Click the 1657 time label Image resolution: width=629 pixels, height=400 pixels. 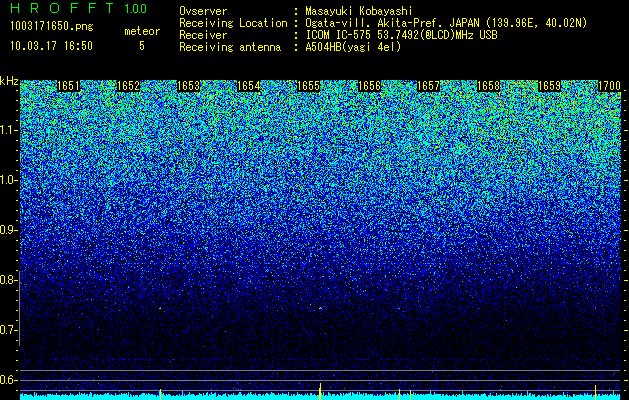coord(429,86)
